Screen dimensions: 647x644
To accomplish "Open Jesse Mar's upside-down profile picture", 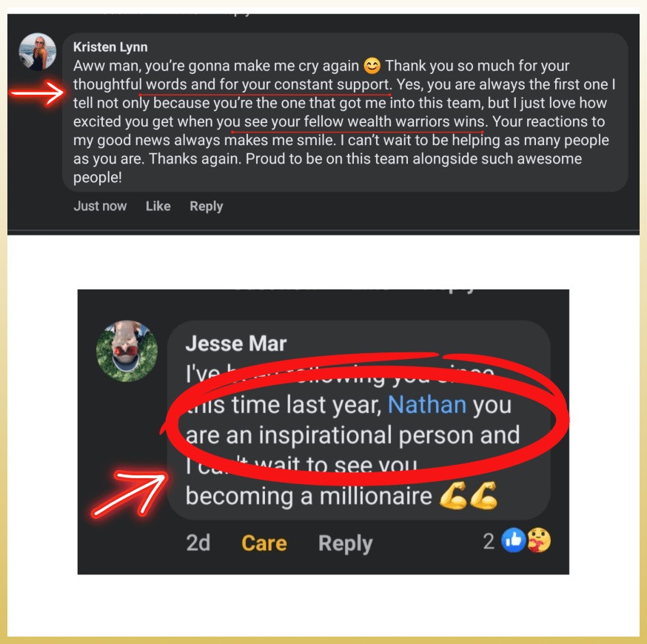I will [127, 351].
